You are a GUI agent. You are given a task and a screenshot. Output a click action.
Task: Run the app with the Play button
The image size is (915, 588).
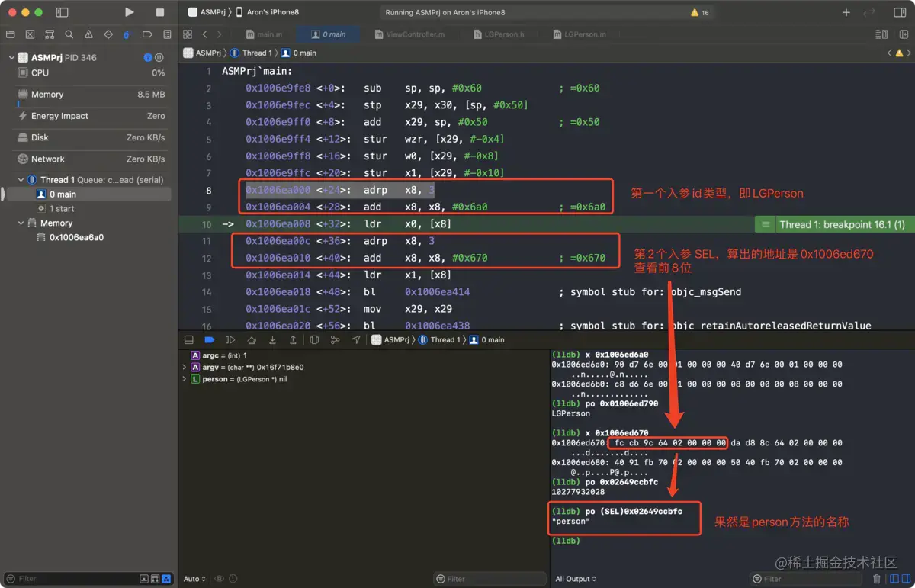130,12
